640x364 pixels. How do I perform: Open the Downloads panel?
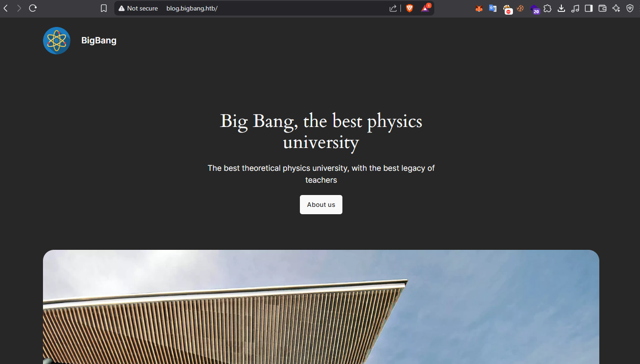[561, 8]
